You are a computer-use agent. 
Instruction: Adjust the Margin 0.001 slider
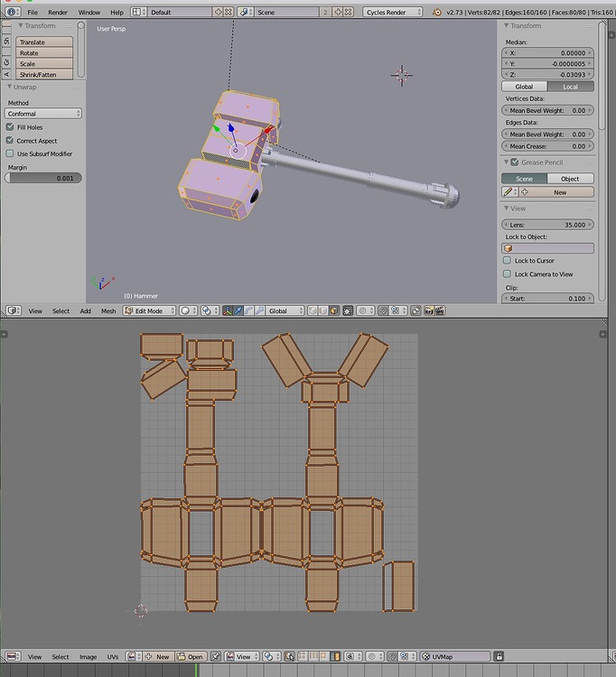42,178
